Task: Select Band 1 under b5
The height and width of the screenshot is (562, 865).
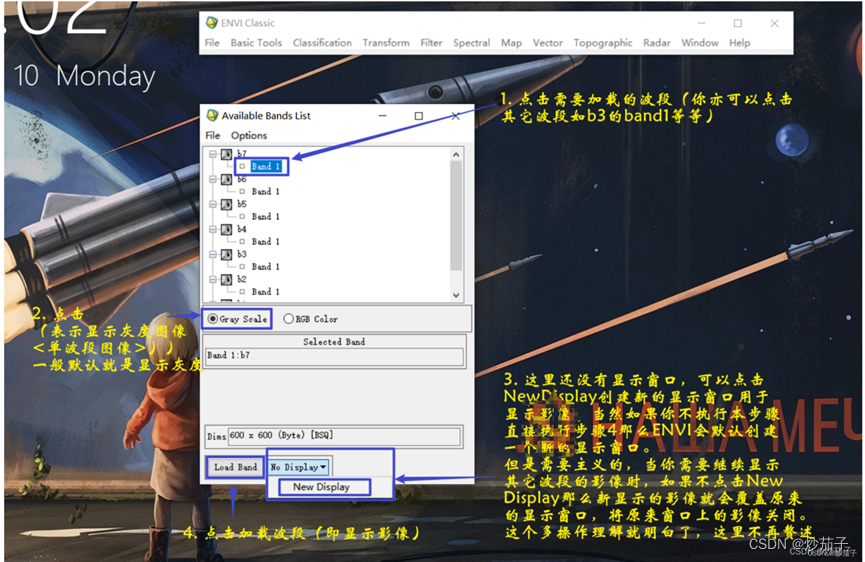Action: pos(266,217)
